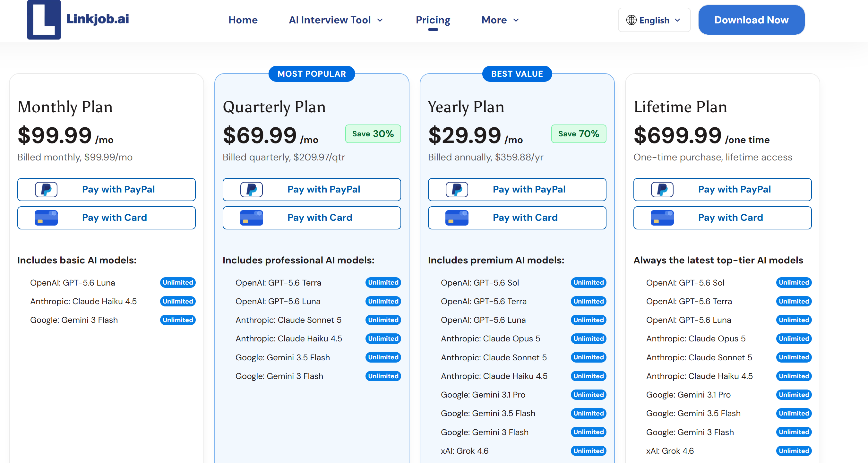Click the Download Now button

pos(752,20)
